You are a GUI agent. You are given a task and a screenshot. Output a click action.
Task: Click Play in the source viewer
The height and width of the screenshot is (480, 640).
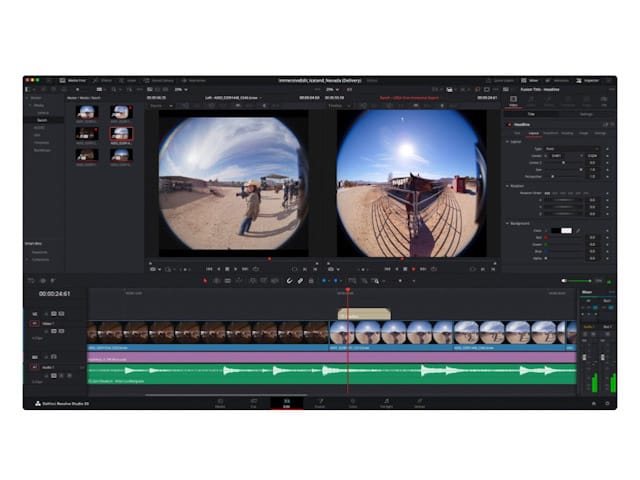point(236,269)
